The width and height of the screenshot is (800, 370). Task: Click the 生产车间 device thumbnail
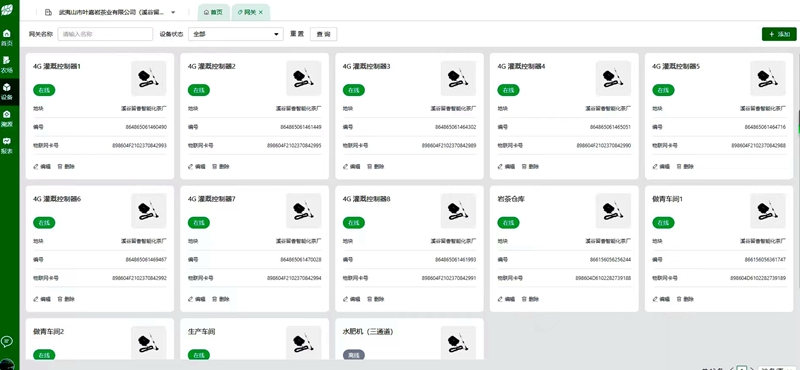coord(304,343)
